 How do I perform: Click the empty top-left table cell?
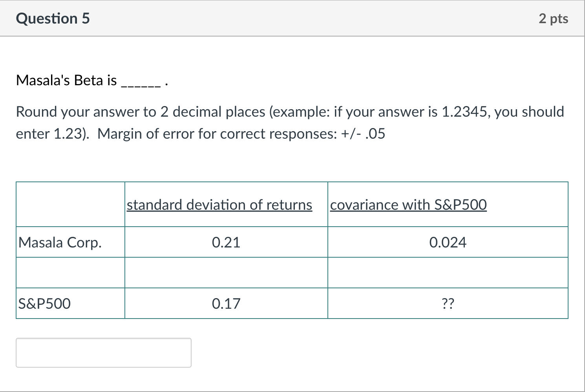click(71, 204)
